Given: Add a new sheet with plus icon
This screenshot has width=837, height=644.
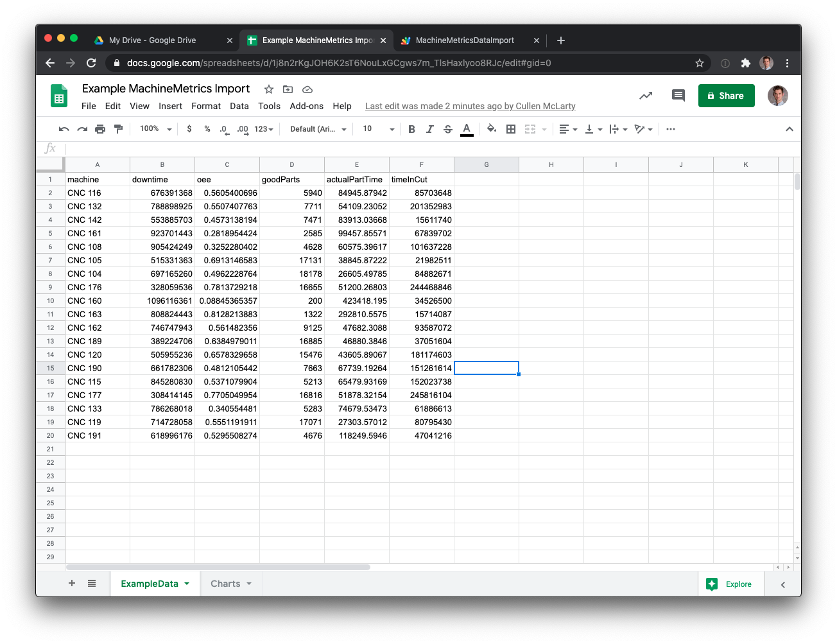Looking at the screenshot, I should [72, 584].
